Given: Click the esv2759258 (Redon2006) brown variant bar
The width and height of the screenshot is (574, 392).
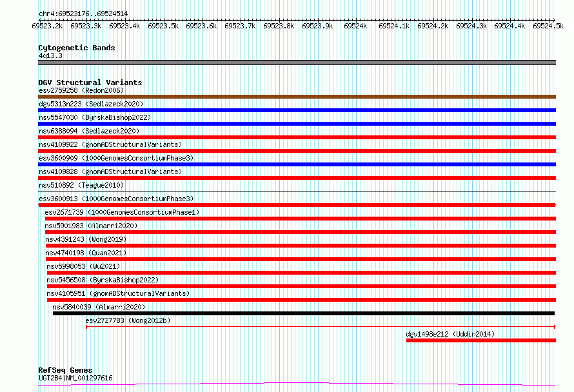Looking at the screenshot, I should tap(297, 97).
